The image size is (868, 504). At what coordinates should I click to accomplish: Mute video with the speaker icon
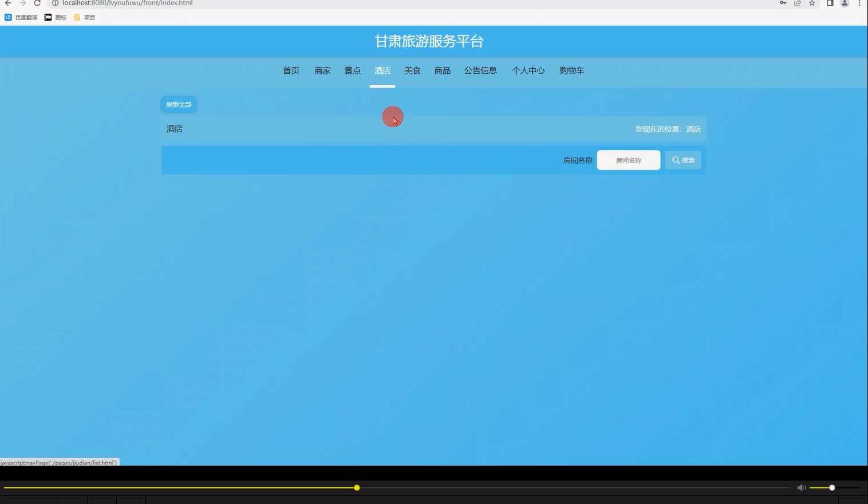801,488
